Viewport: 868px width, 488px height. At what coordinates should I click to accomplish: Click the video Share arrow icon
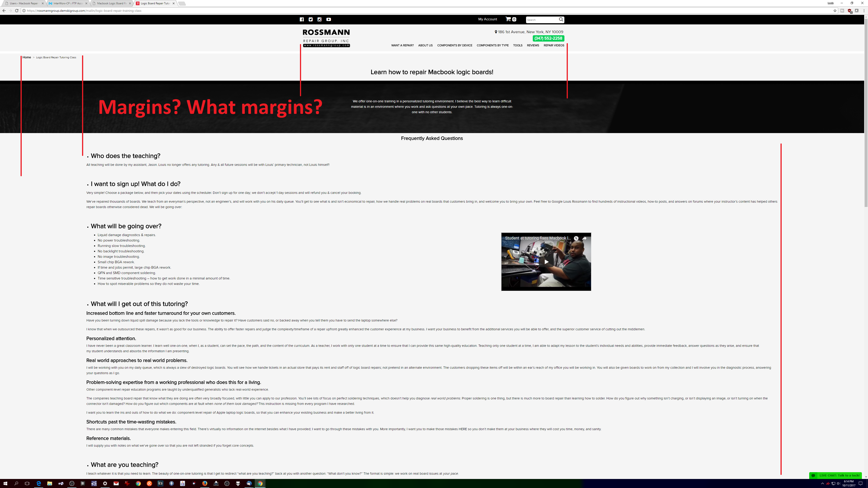pyautogui.click(x=584, y=238)
